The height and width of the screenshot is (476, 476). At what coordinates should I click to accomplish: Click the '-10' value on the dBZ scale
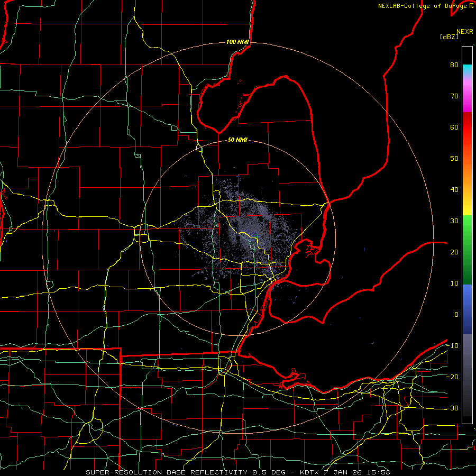(452, 346)
